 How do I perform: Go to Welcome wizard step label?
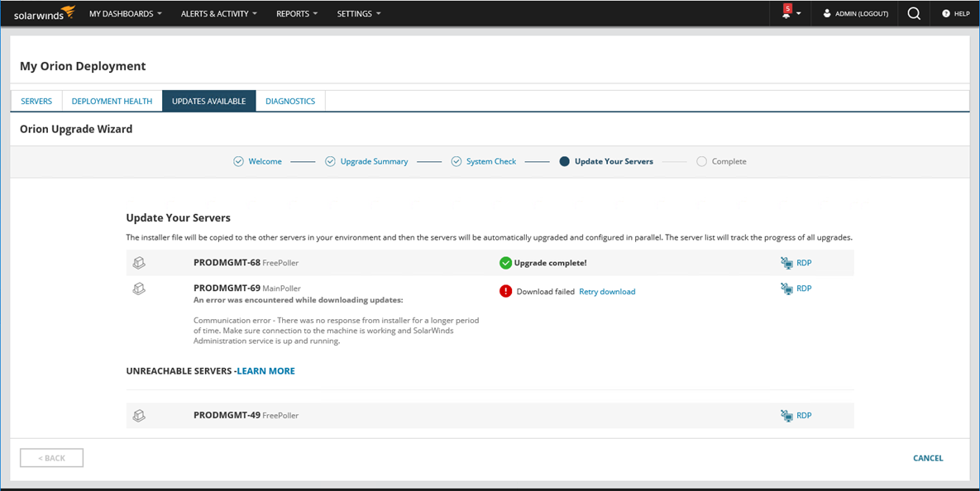265,161
